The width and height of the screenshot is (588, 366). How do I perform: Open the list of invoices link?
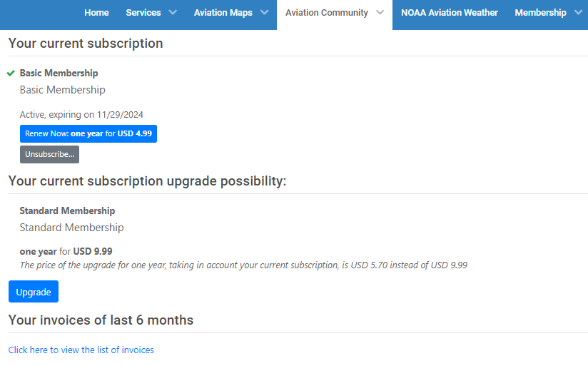point(81,350)
